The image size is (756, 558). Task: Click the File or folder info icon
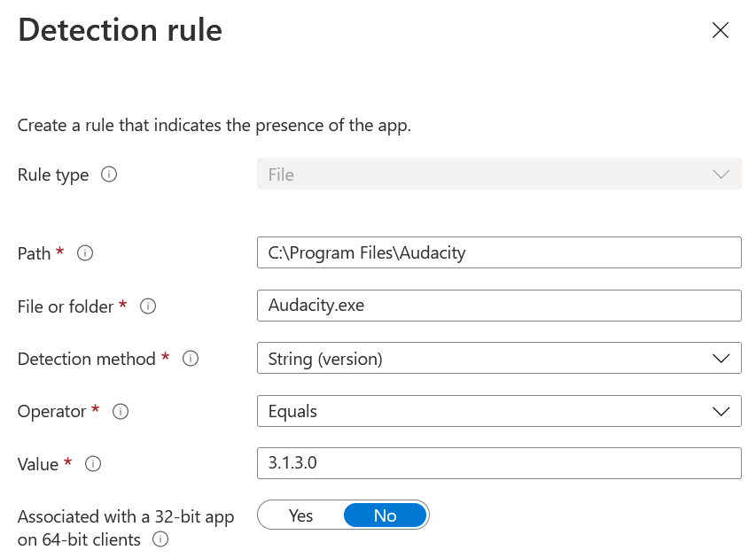click(149, 306)
